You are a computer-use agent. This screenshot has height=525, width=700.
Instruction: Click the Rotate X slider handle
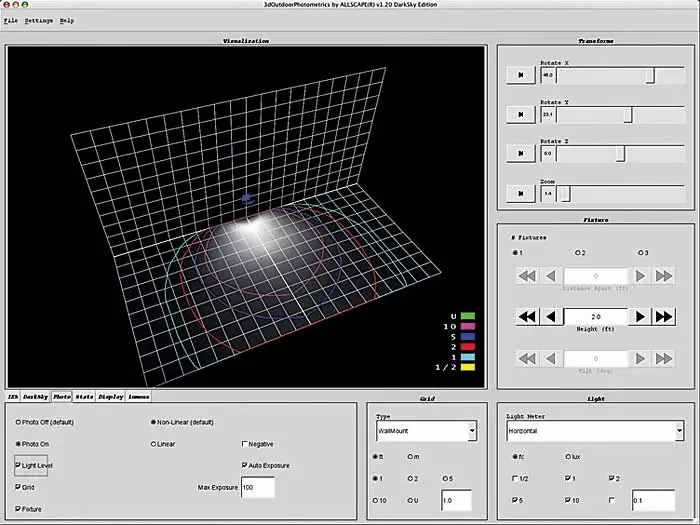point(651,75)
